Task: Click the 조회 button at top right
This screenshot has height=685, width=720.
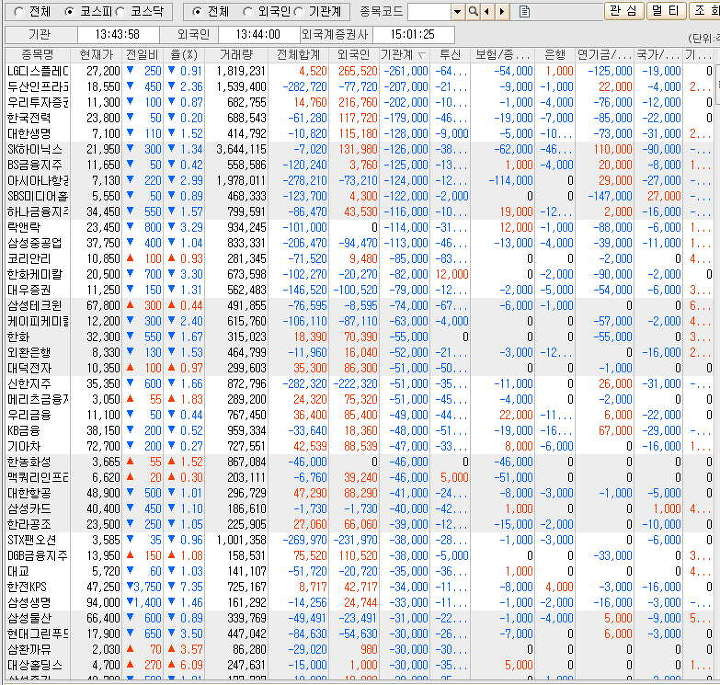Action: pos(704,11)
